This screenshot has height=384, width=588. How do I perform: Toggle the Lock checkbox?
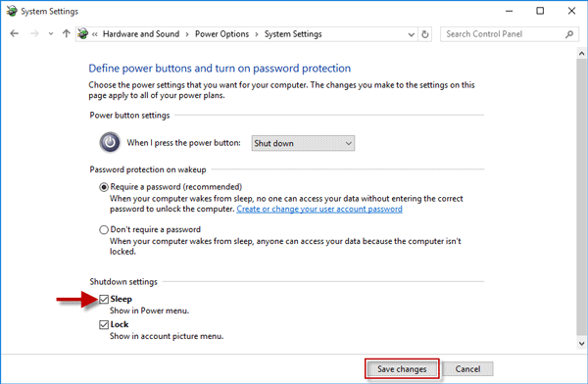coord(104,324)
